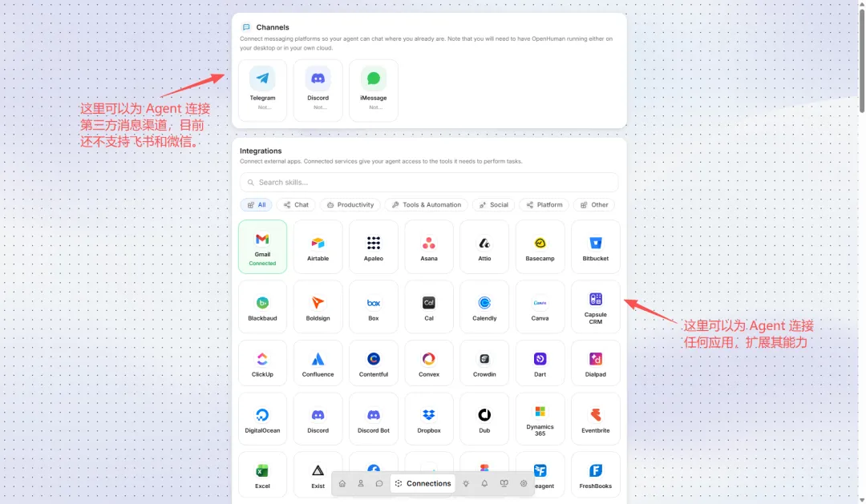
Task: Filter integrations by Productivity
Action: pos(350,205)
